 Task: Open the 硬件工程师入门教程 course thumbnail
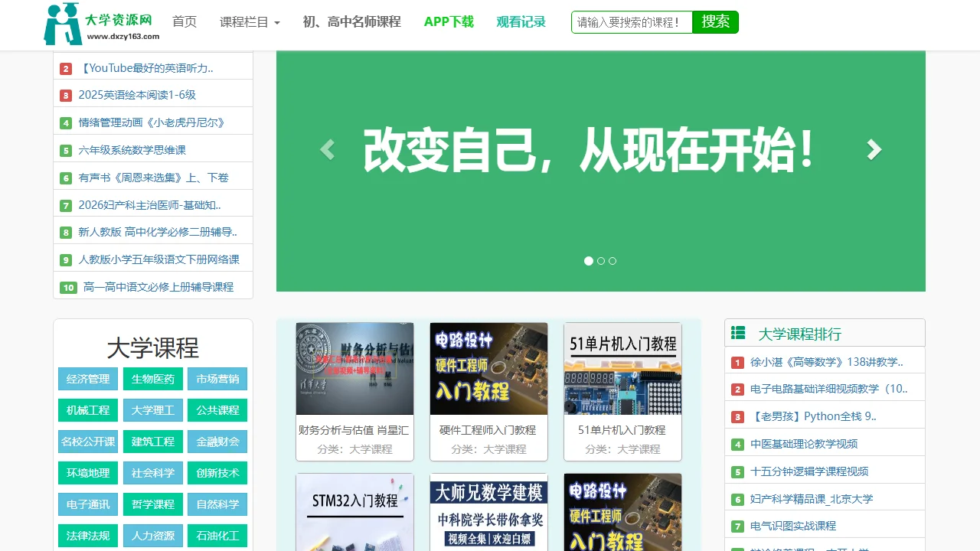(x=488, y=368)
